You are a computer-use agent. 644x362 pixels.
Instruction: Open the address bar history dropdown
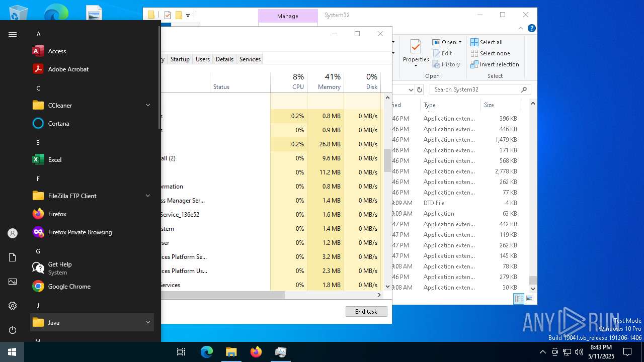click(x=411, y=89)
